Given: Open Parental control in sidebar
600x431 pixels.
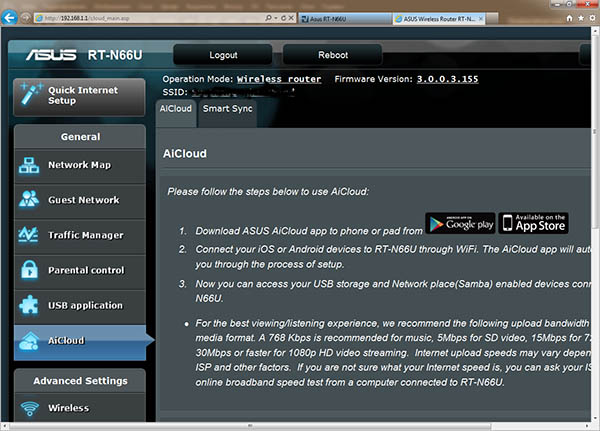Looking at the screenshot, I should tap(80, 271).
